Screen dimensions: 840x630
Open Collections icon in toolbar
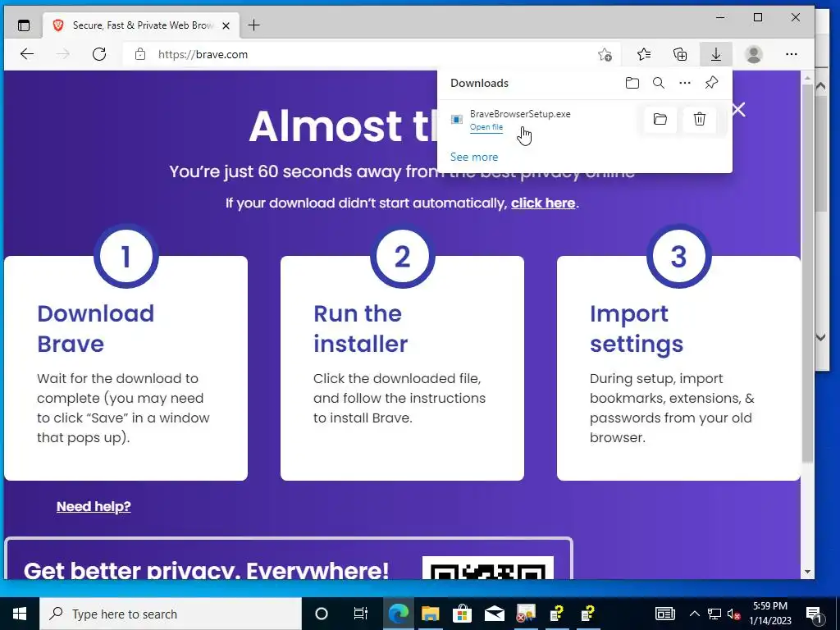coord(680,54)
